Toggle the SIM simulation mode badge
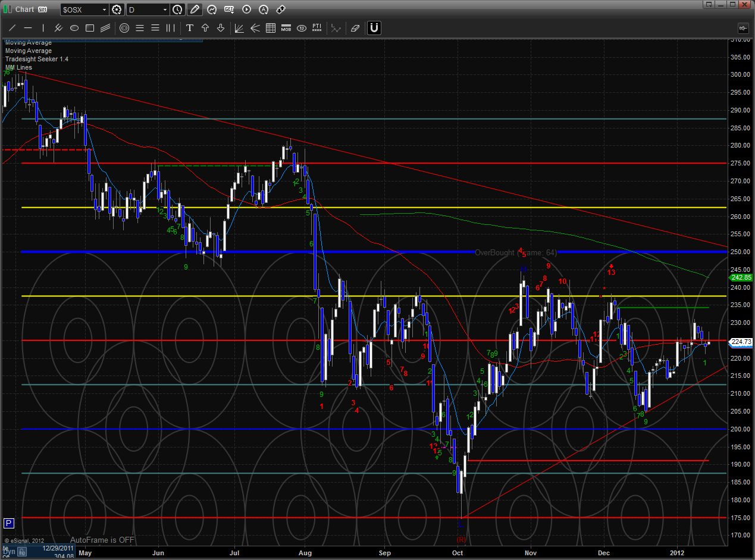The height and width of the screenshot is (560, 755). [x=42, y=10]
